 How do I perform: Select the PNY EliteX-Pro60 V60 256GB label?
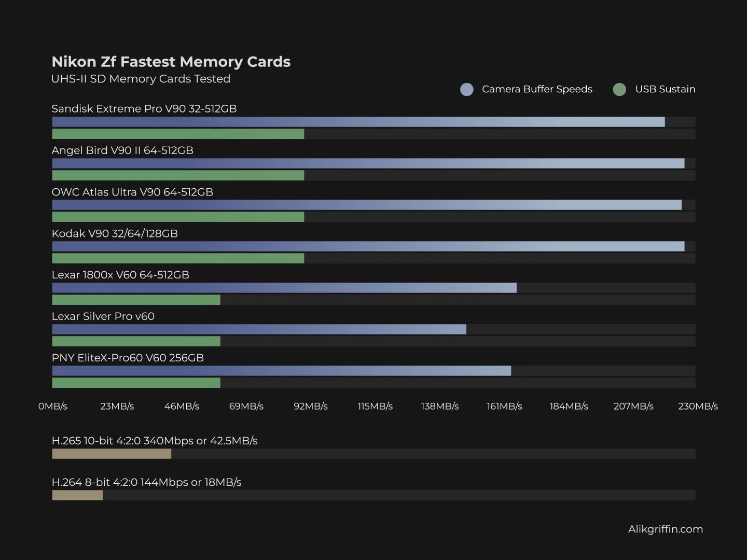128,358
